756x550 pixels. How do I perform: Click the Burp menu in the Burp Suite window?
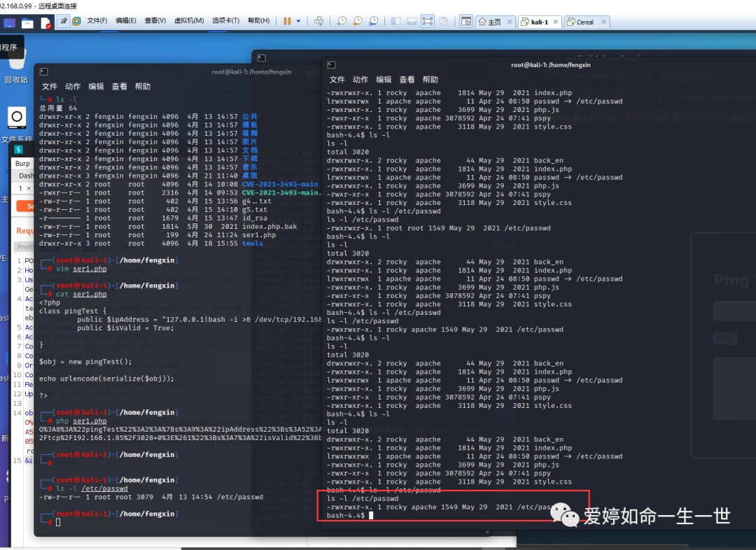coord(22,164)
